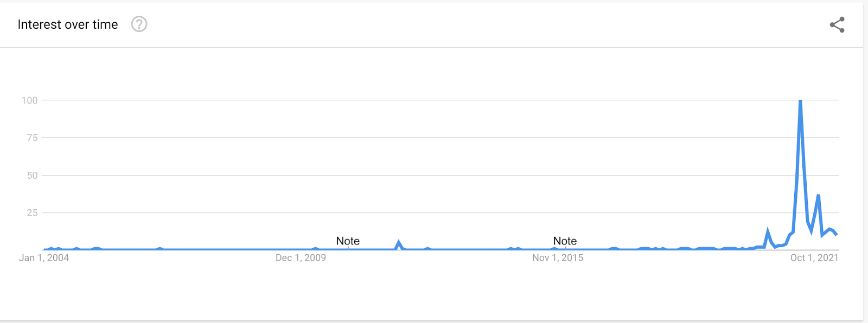Click the 75 value on the y-axis
868x323 pixels.
32,138
